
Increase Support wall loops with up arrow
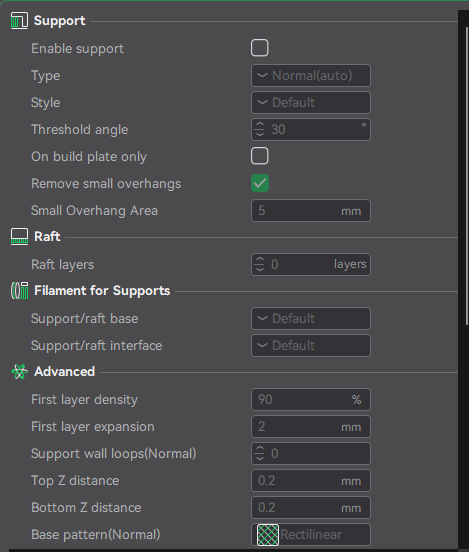point(260,449)
